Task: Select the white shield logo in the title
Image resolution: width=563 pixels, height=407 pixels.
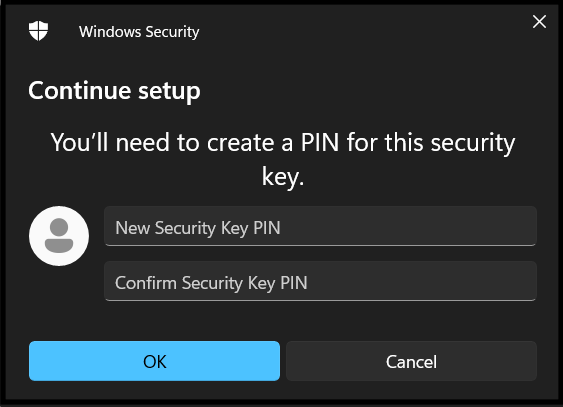Action: pos(38,31)
